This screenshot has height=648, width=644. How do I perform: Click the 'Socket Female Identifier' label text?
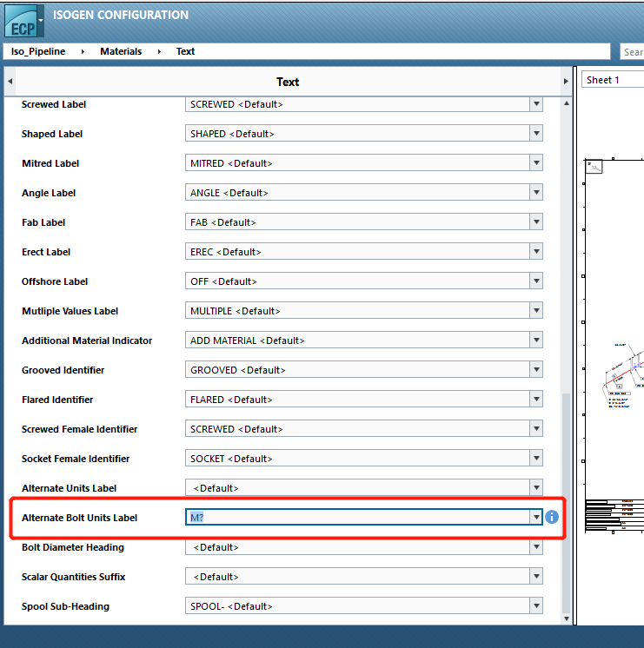click(76, 459)
